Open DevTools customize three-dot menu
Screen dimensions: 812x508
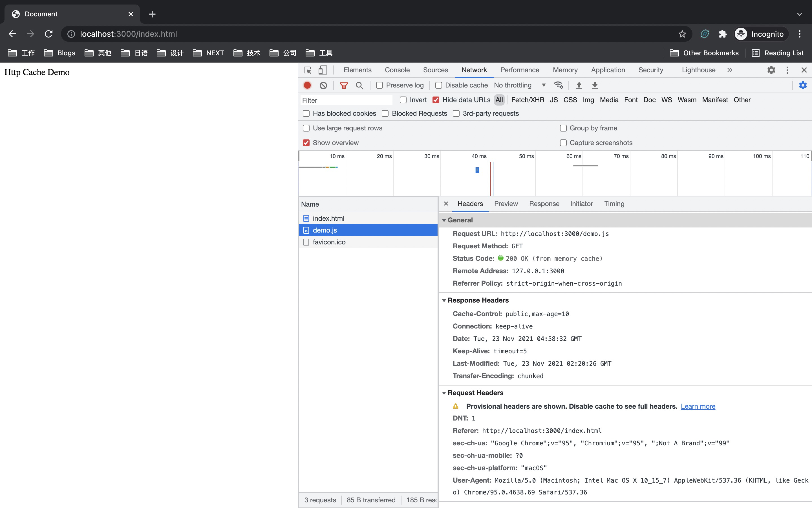[x=787, y=70]
